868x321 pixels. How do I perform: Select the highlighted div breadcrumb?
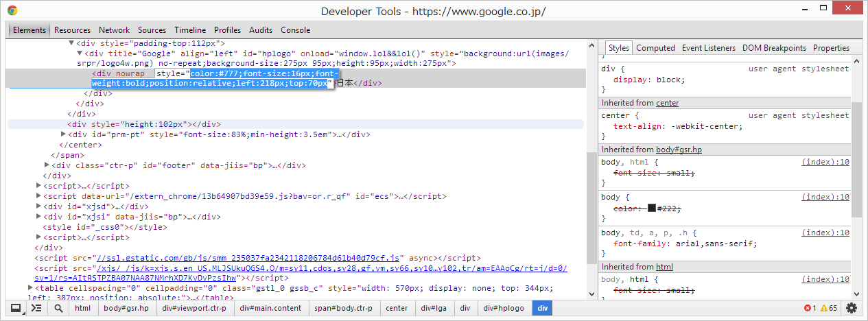click(543, 308)
